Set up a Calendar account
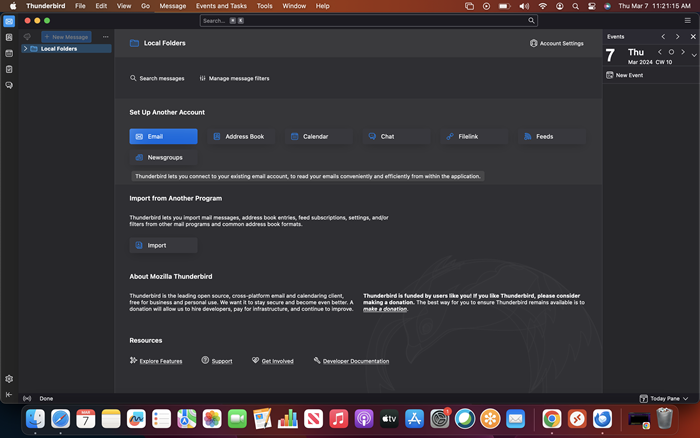 [319, 136]
